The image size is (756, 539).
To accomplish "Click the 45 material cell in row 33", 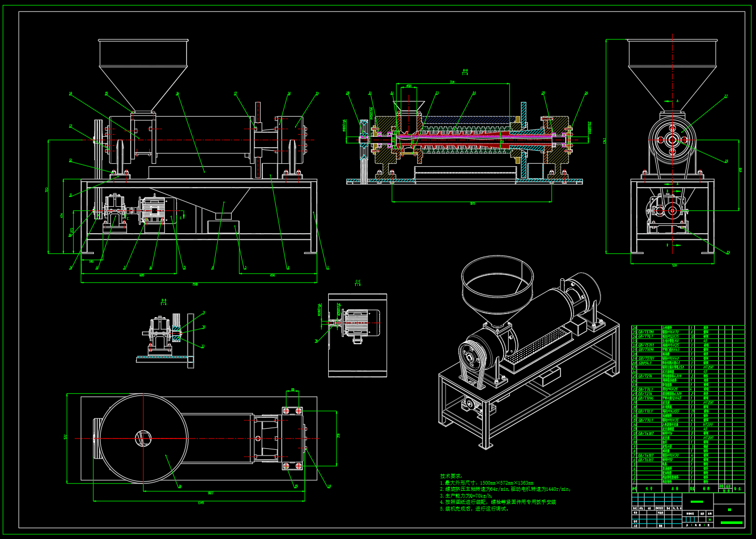I will coord(705,341).
